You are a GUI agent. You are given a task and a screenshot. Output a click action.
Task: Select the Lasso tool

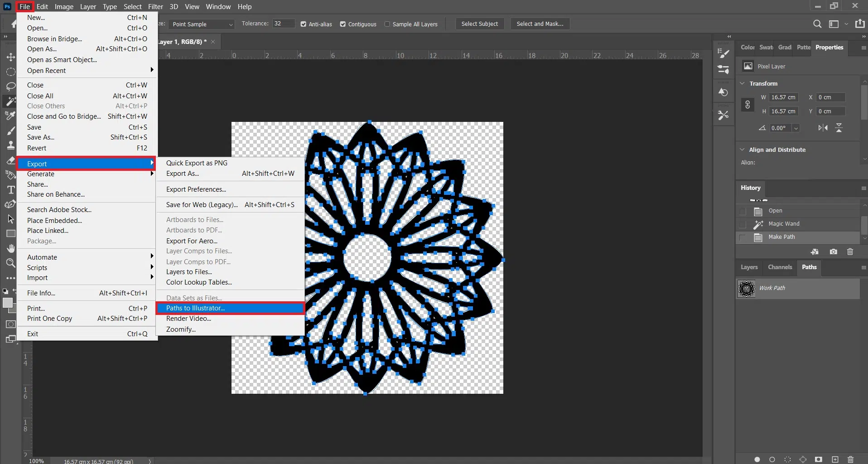[10, 87]
